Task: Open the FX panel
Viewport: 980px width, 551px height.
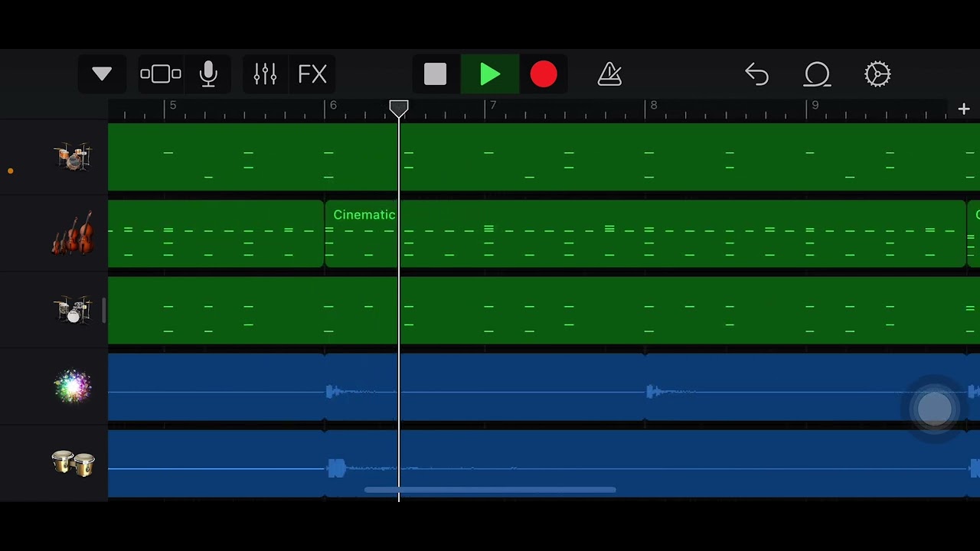Action: [312, 74]
